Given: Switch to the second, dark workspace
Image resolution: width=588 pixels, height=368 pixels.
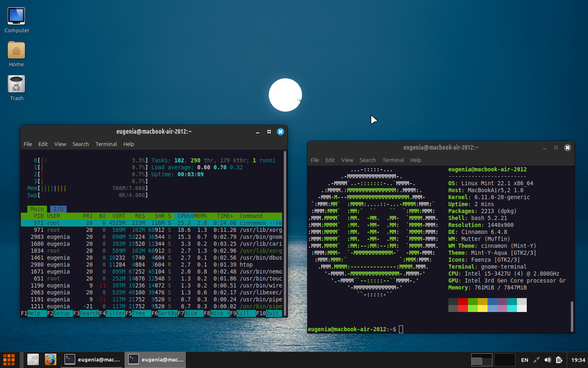Looking at the screenshot, I should (x=504, y=360).
